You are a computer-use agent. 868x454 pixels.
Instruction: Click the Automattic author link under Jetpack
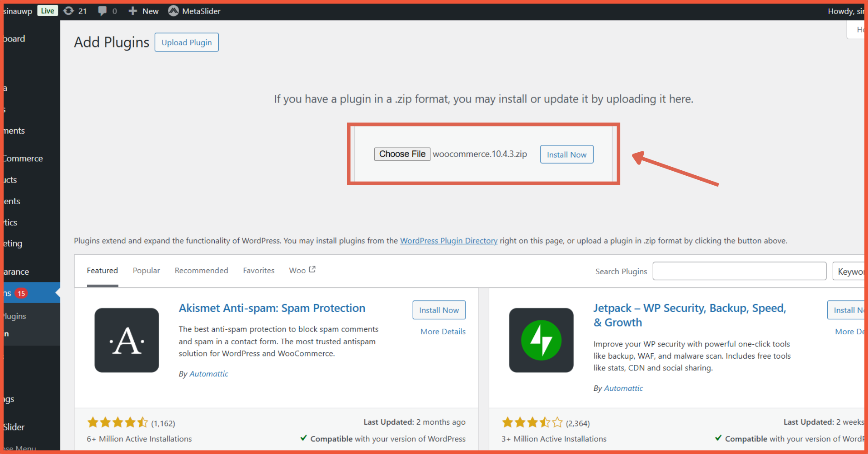click(623, 388)
